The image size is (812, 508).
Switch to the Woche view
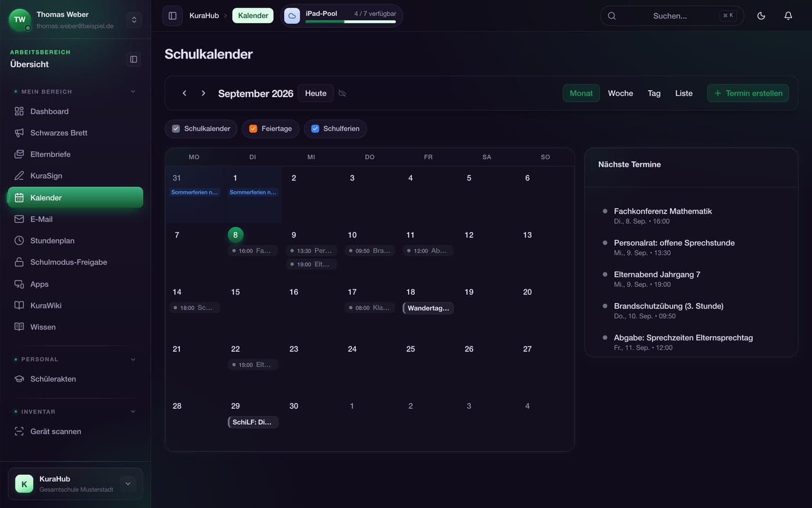[x=621, y=93]
